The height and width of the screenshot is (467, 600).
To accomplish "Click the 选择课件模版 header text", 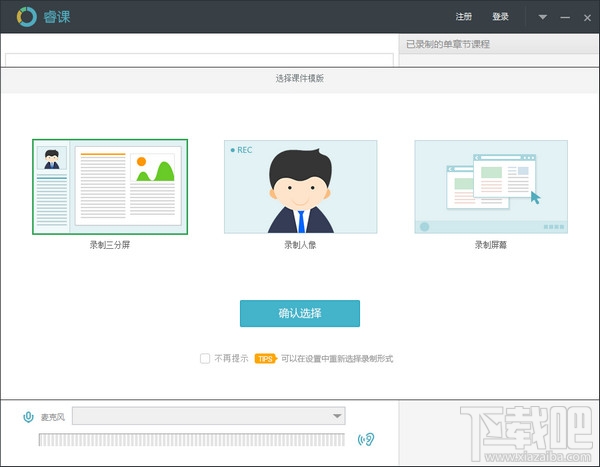I will (300, 78).
